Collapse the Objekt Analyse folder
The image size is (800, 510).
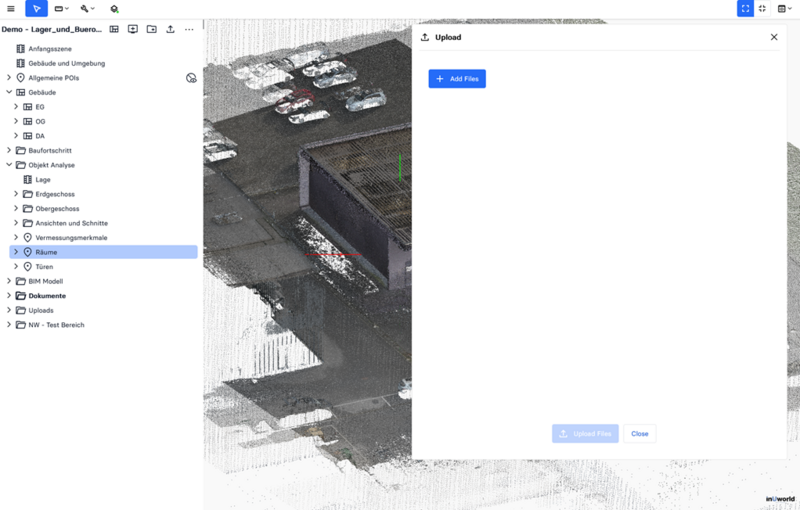(x=9, y=165)
